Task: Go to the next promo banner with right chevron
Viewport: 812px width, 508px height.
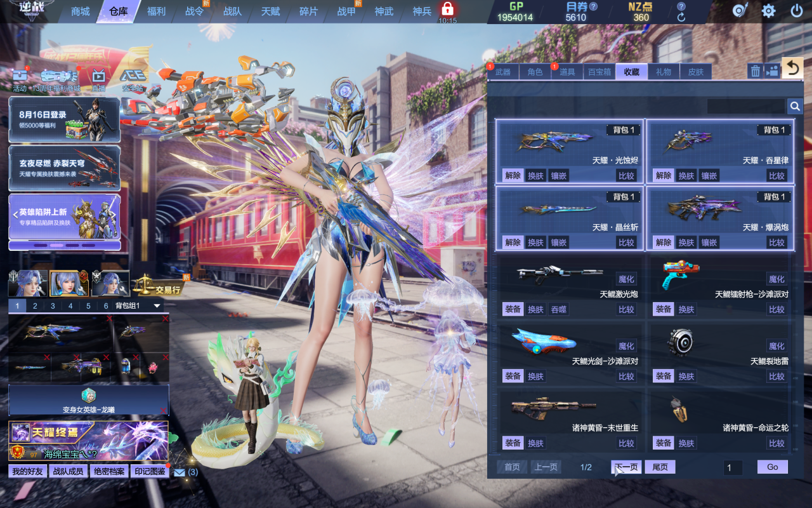Action: point(115,215)
